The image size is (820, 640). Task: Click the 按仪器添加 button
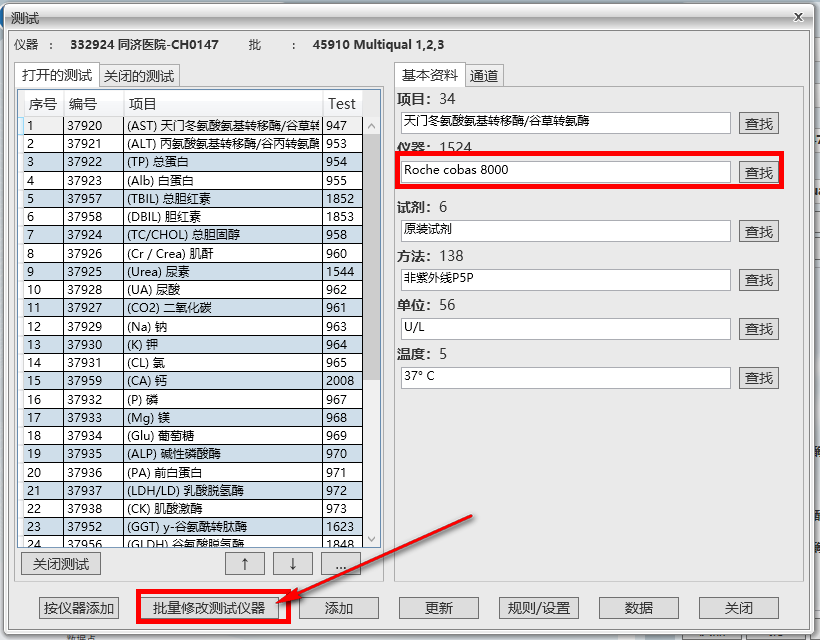(79, 608)
